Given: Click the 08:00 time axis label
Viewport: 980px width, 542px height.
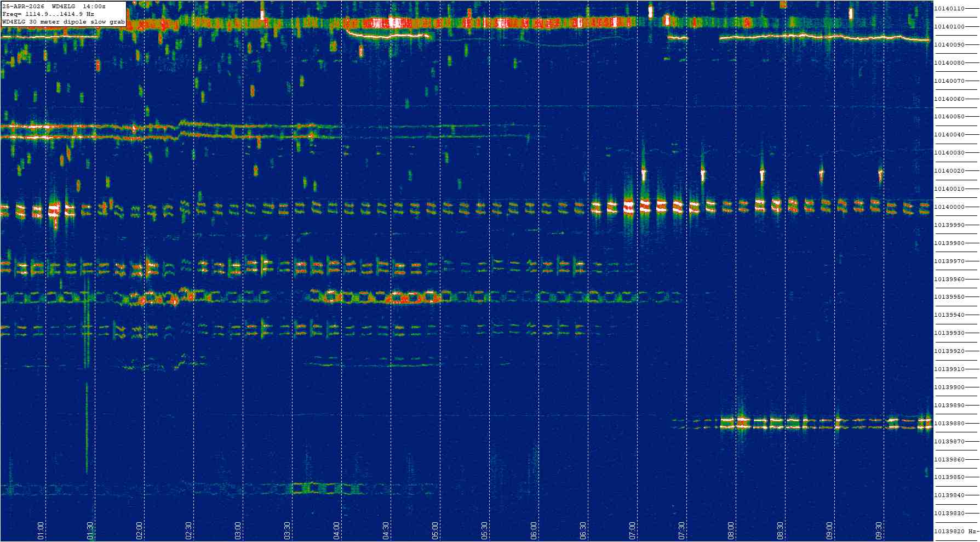Looking at the screenshot, I should [731, 530].
